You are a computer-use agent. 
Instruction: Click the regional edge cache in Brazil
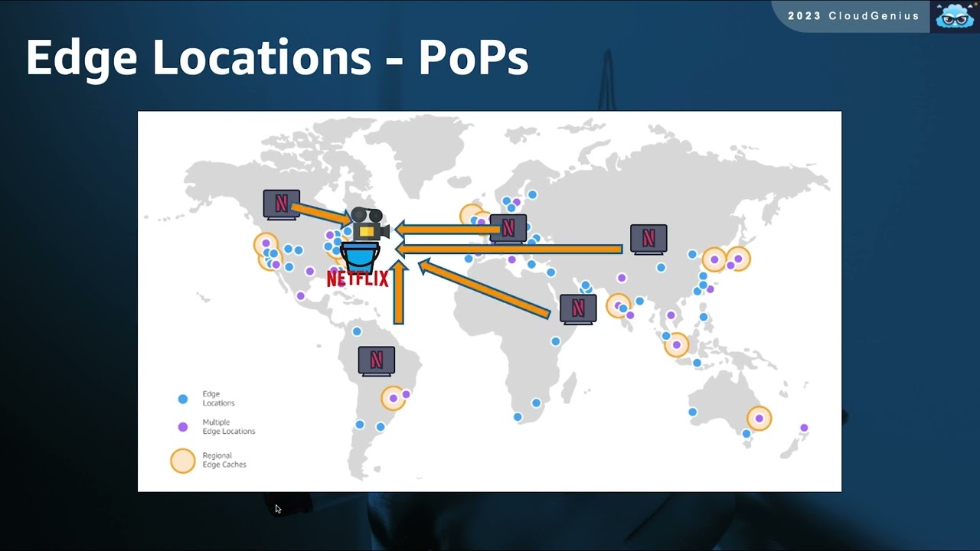[x=394, y=398]
